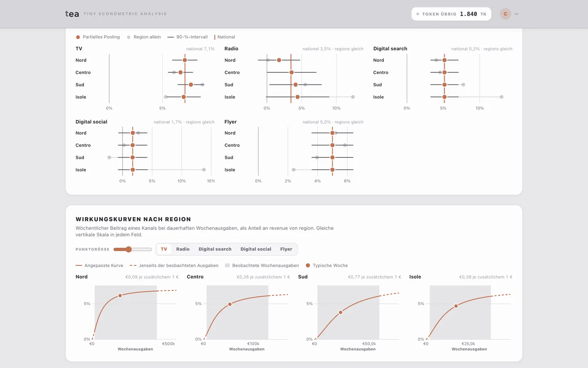The height and width of the screenshot is (368, 588).
Task: Open the user avatar "C" menu
Action: click(506, 14)
